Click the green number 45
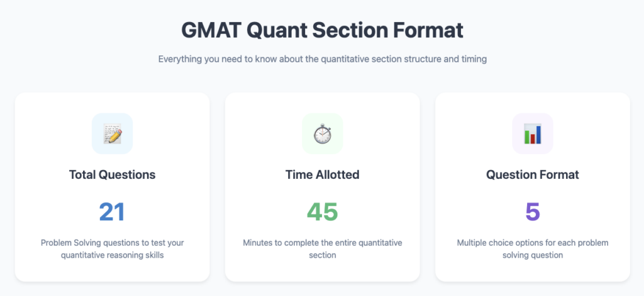 pos(323,212)
